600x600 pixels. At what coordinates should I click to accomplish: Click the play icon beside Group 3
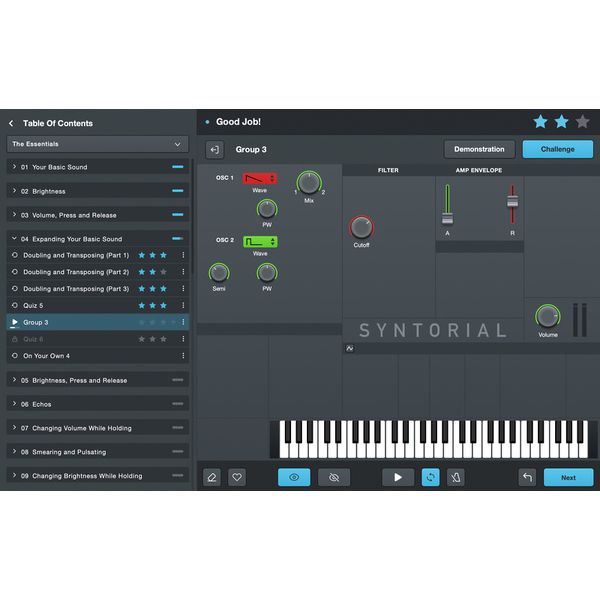pos(15,322)
